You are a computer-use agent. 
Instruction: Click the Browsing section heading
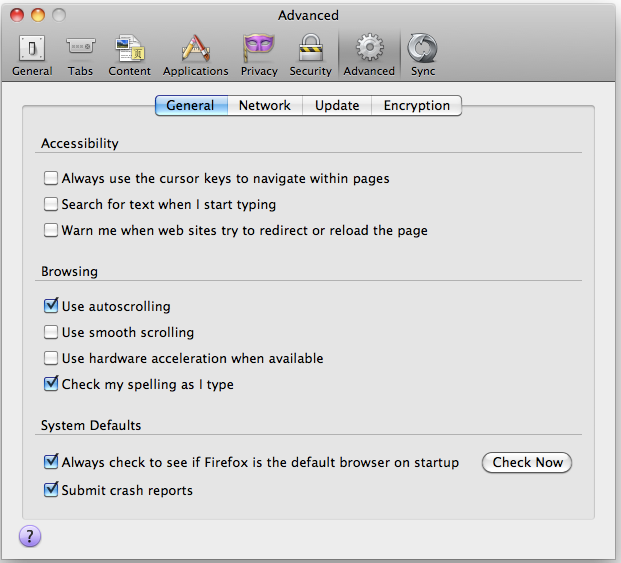(69, 272)
